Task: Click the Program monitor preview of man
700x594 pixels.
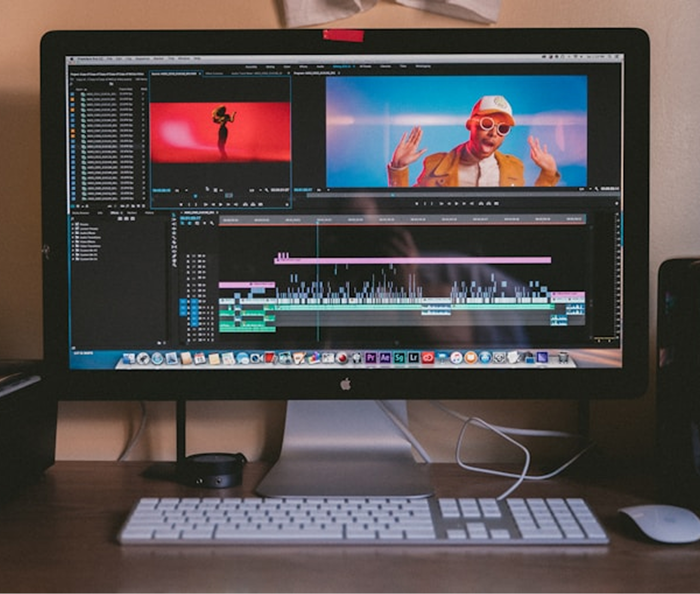Action: coord(456,131)
